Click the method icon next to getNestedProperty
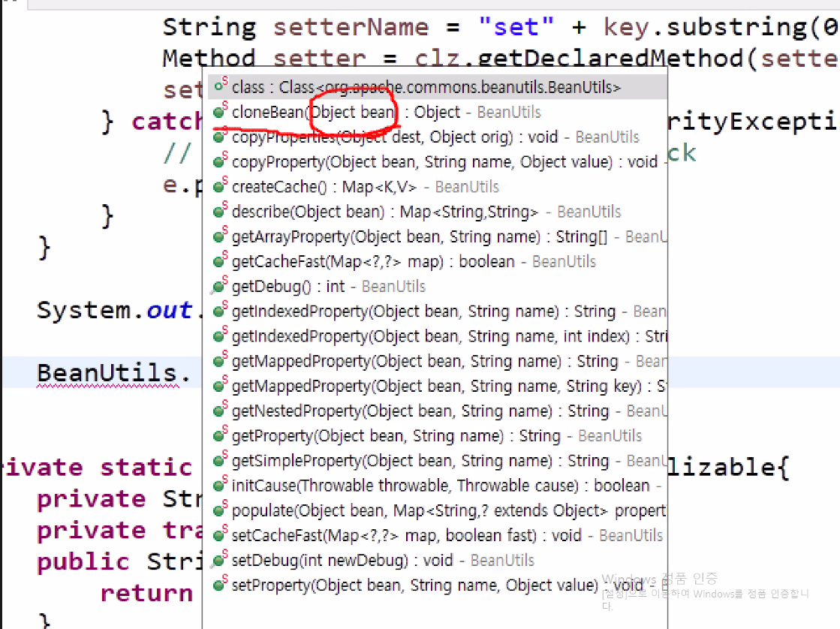Screen dimensions: 840x629 220,409
